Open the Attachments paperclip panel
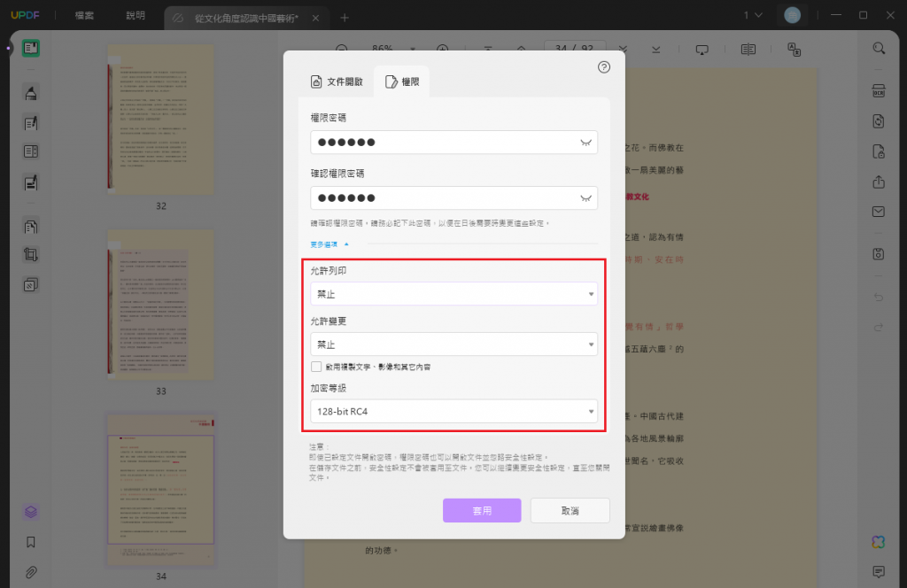Image resolution: width=907 pixels, height=588 pixels. click(x=31, y=572)
